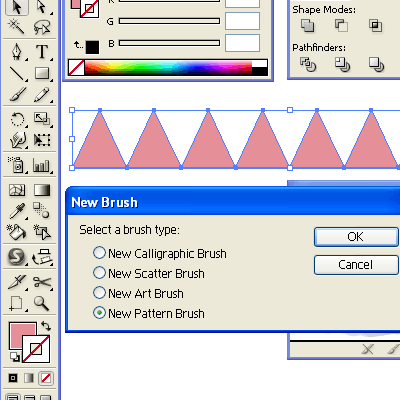Viewport: 400px width, 400px height.
Task: Swap fill and stroke colors arrow
Action: pos(46,326)
